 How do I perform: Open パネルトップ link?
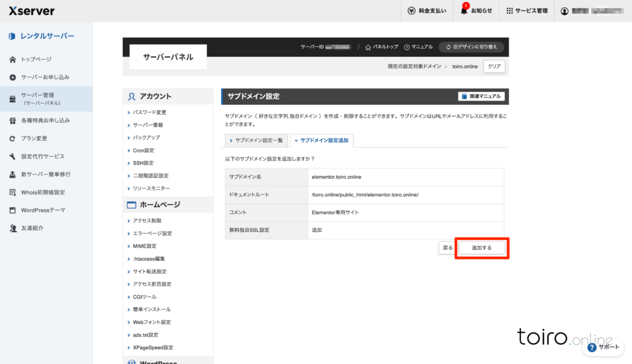click(381, 47)
